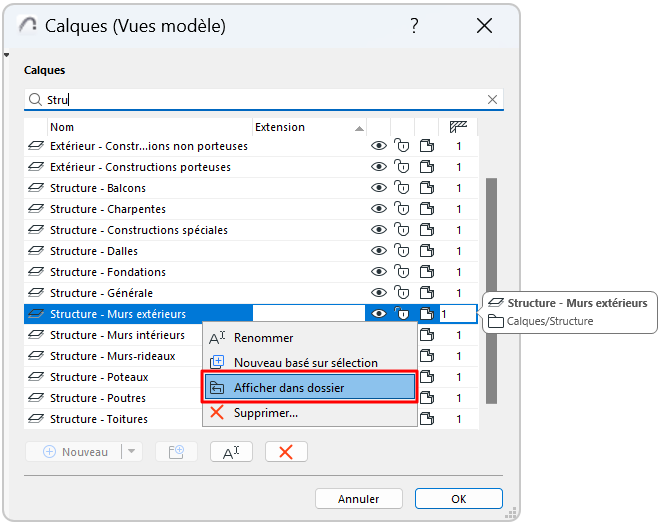Toggle solid/wireframe icon for Structure - Dalles
This screenshot has width=662, height=526.
[427, 250]
